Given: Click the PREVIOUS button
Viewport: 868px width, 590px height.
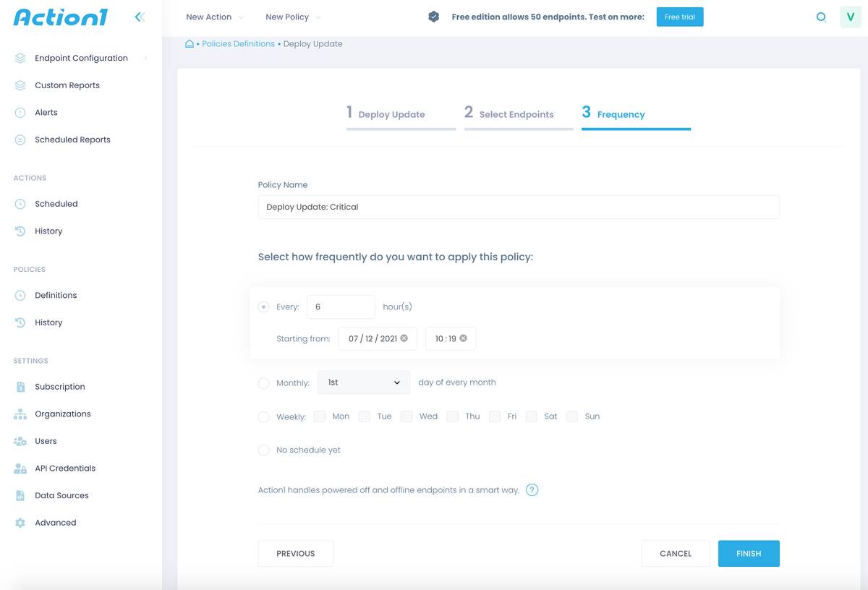Looking at the screenshot, I should 296,554.
